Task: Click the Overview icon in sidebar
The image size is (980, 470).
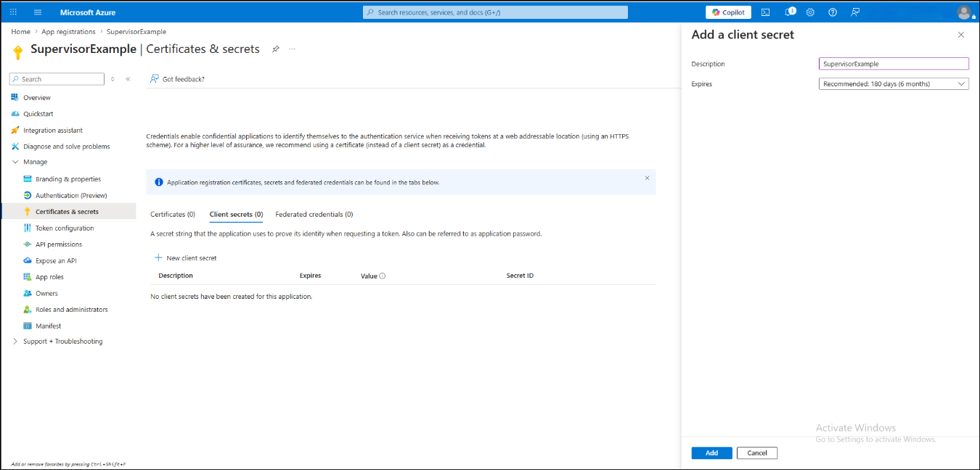Action: coord(15,97)
